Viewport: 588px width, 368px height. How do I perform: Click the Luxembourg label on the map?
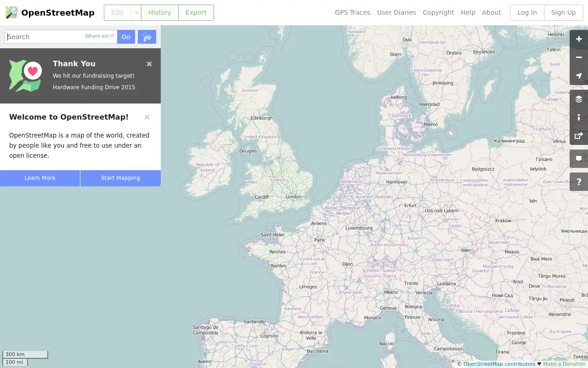click(359, 228)
